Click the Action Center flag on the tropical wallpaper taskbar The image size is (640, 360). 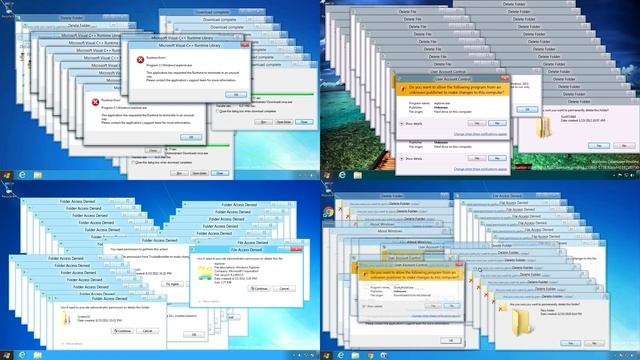pos(620,175)
